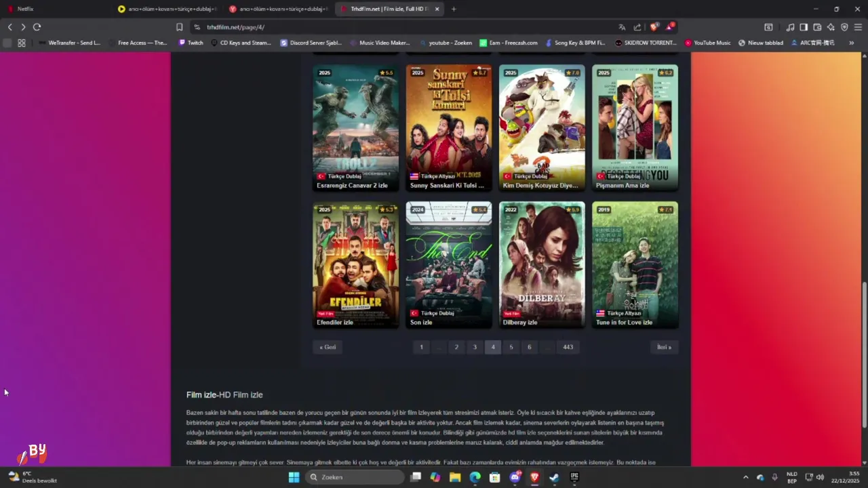Open Steam from the taskbar
This screenshot has height=488, width=868.
pyautogui.click(x=554, y=477)
